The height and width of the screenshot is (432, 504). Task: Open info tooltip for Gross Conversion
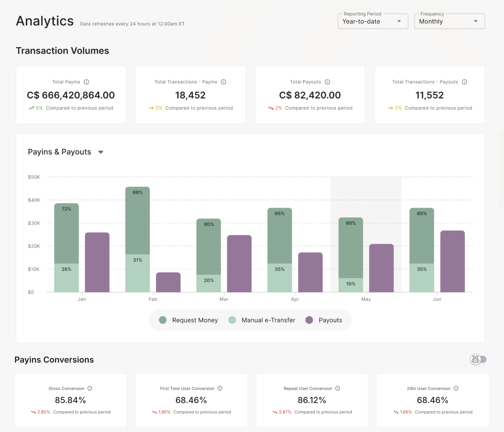[x=90, y=388]
